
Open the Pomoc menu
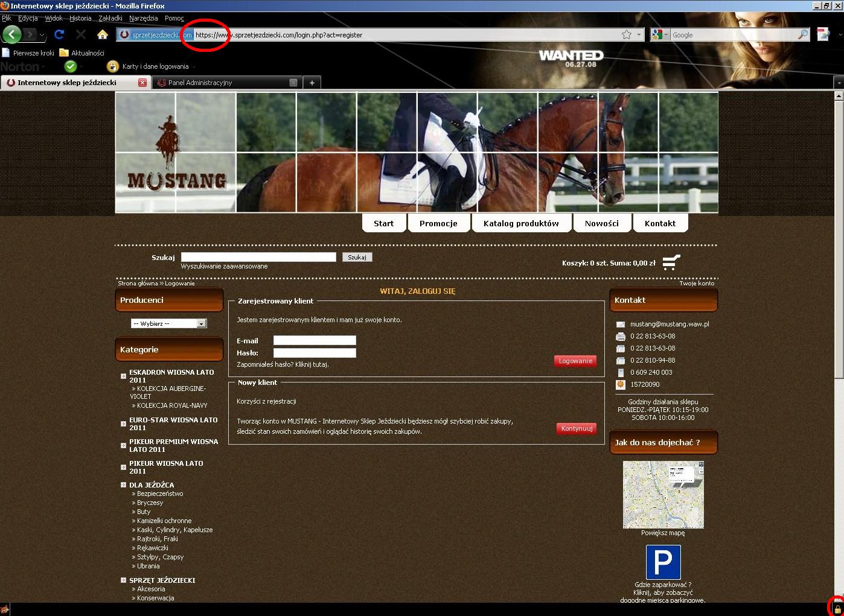(x=174, y=18)
